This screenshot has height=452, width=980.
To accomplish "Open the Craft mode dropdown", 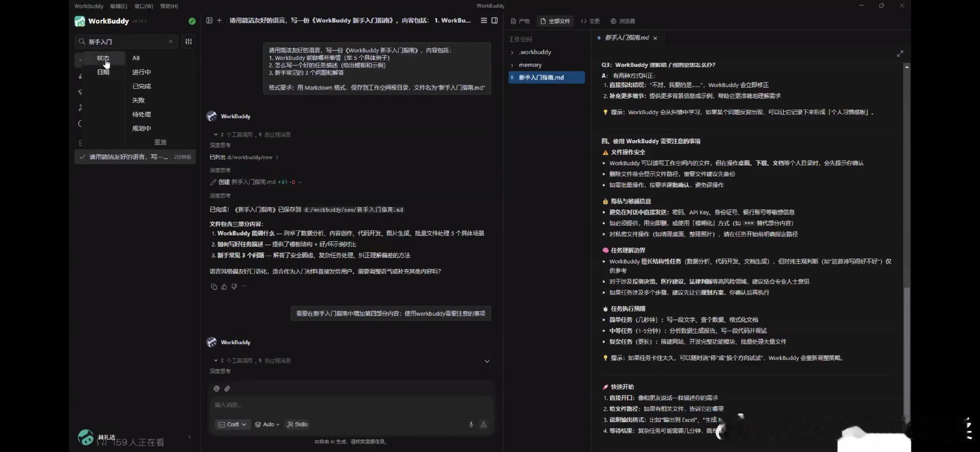I will [232, 424].
